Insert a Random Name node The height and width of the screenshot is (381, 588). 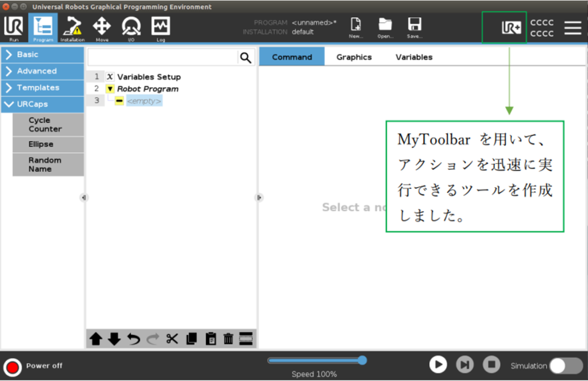pos(48,165)
